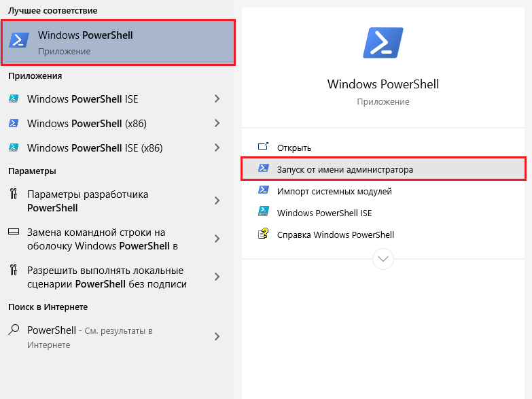Choose 'Справка Windows PowerShell'
This screenshot has width=532, height=399.
[x=383, y=235]
